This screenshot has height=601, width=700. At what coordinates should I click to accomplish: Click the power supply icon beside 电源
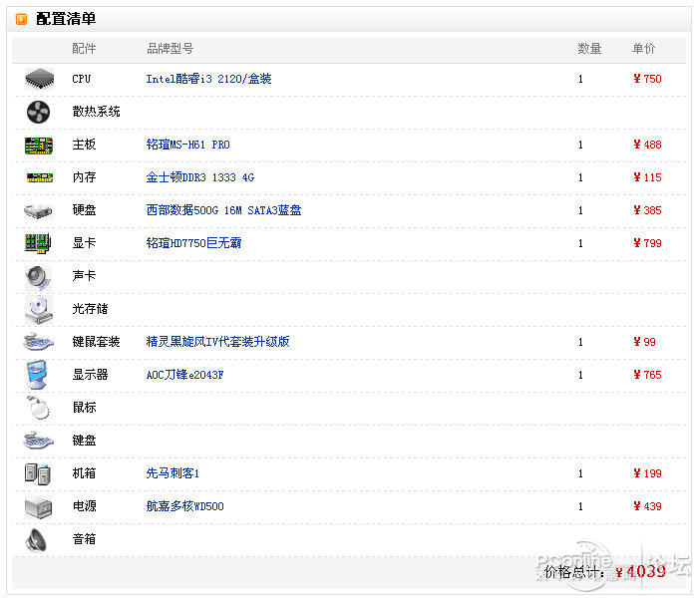[x=39, y=507]
